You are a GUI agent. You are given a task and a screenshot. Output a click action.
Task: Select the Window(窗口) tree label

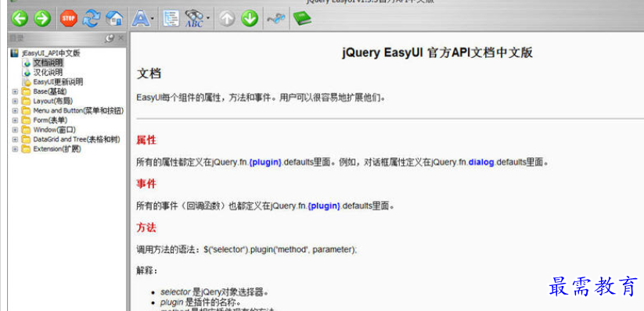click(54, 129)
